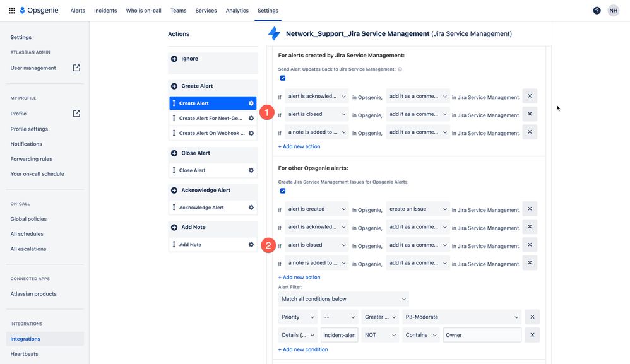Open the 'Greater ...' operator dropdown

point(380,317)
